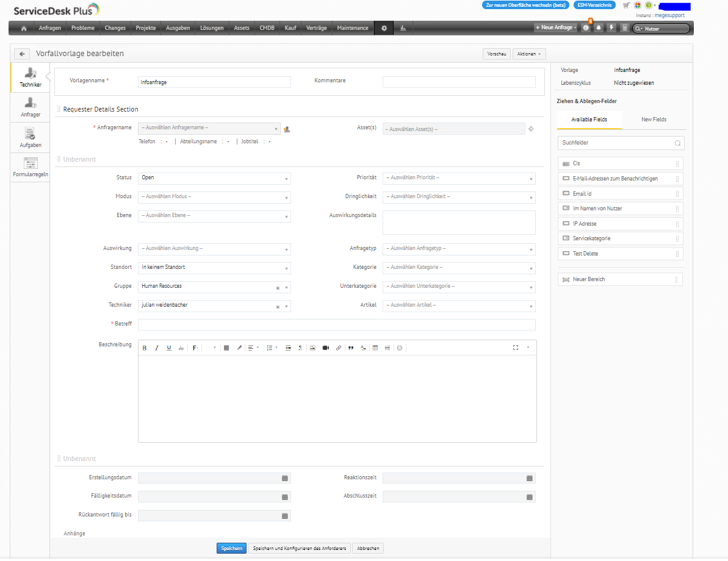Open the calendar for Fälligkeitsdatum
728x561 pixels.
coord(285,498)
